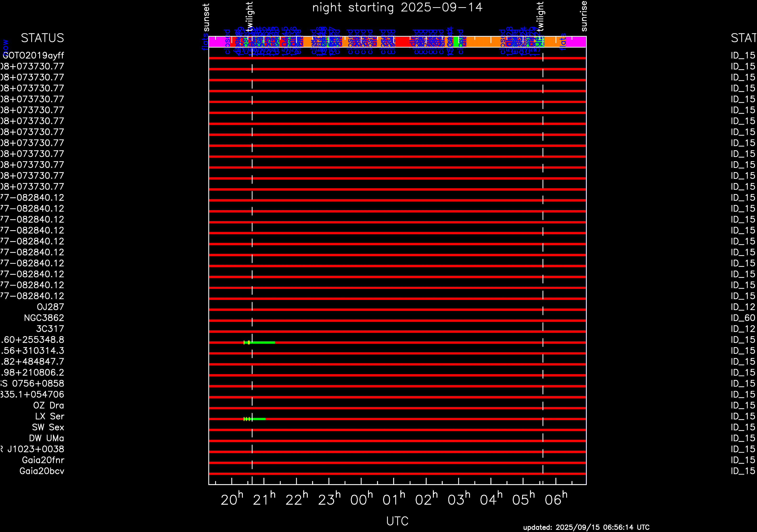Select the OJ287 target label
Screen dimensions: 757x532
(50, 307)
